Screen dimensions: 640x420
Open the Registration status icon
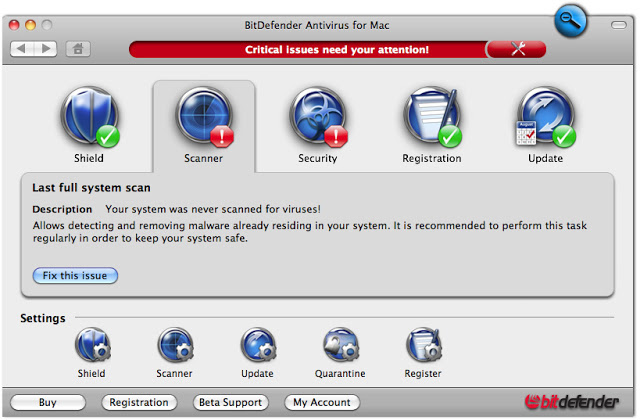(432, 117)
